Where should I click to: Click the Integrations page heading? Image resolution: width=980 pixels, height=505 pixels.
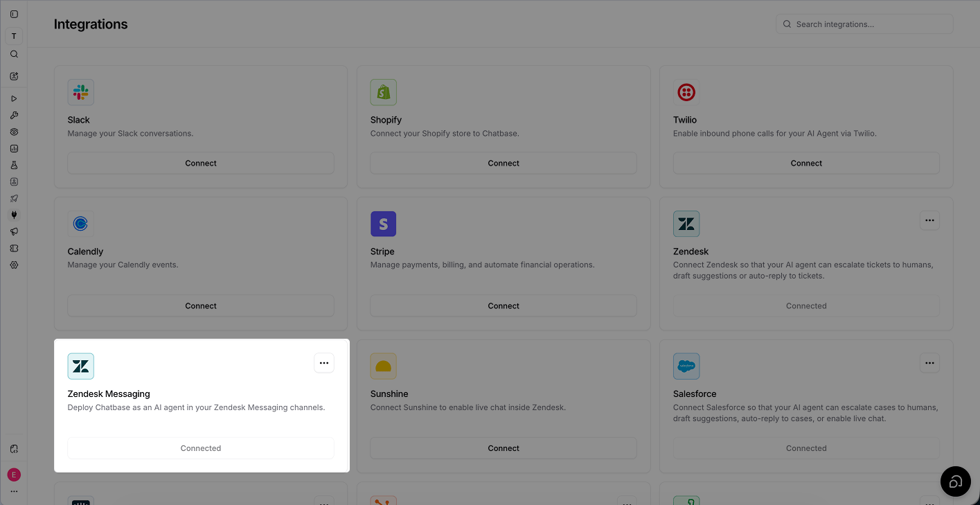click(x=91, y=24)
